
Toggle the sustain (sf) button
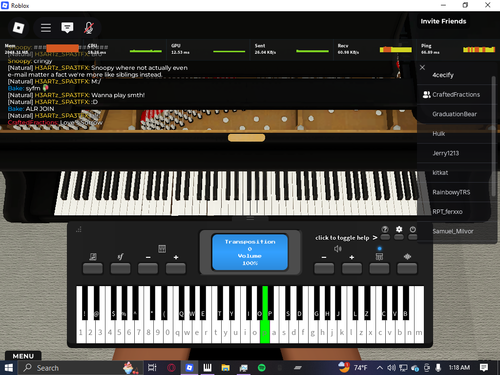(x=120, y=268)
